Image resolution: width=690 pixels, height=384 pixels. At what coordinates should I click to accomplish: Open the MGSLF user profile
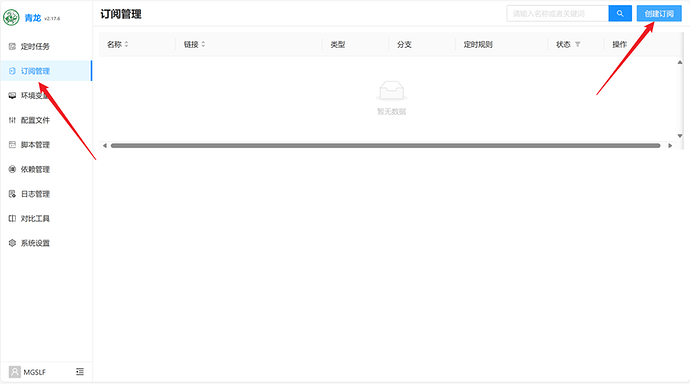pyautogui.click(x=27, y=372)
